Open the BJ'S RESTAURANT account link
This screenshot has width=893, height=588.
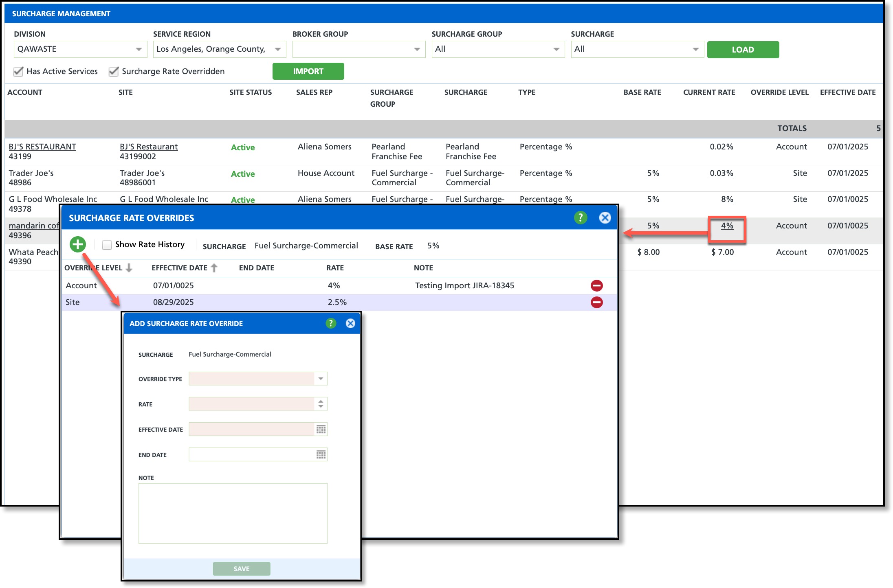click(42, 147)
